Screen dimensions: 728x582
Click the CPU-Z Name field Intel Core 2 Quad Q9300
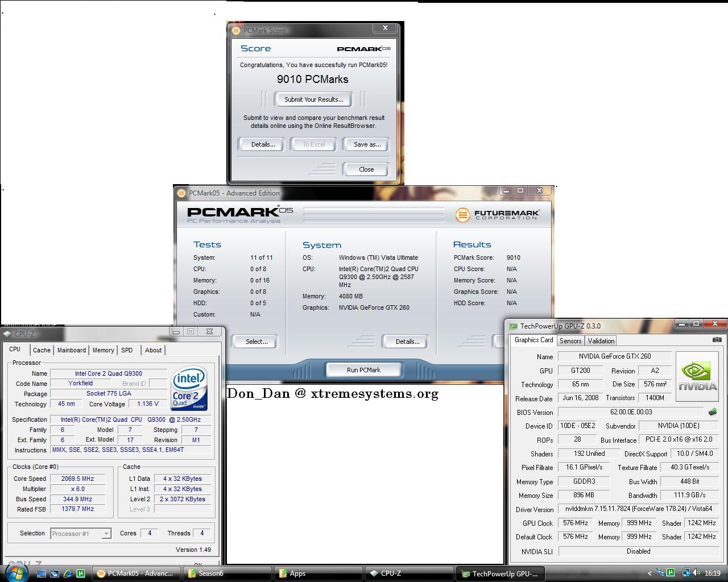pos(109,373)
